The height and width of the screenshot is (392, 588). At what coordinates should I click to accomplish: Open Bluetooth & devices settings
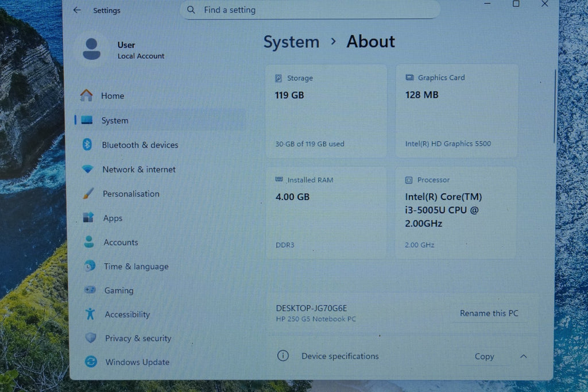pos(140,145)
